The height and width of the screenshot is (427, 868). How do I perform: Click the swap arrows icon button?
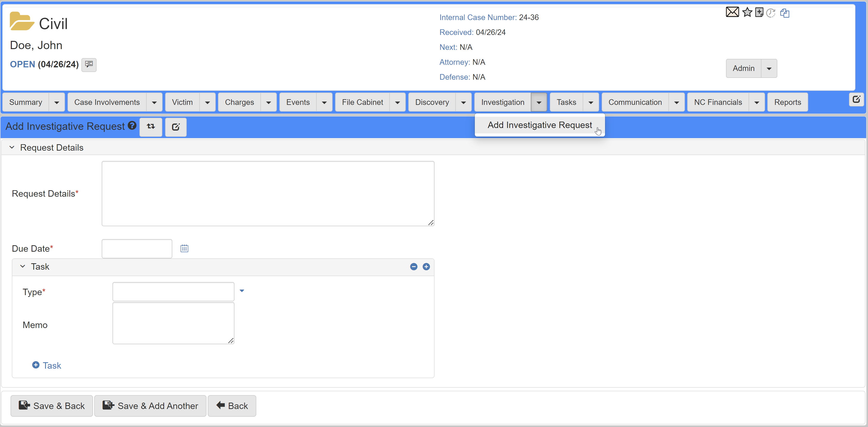click(x=151, y=126)
